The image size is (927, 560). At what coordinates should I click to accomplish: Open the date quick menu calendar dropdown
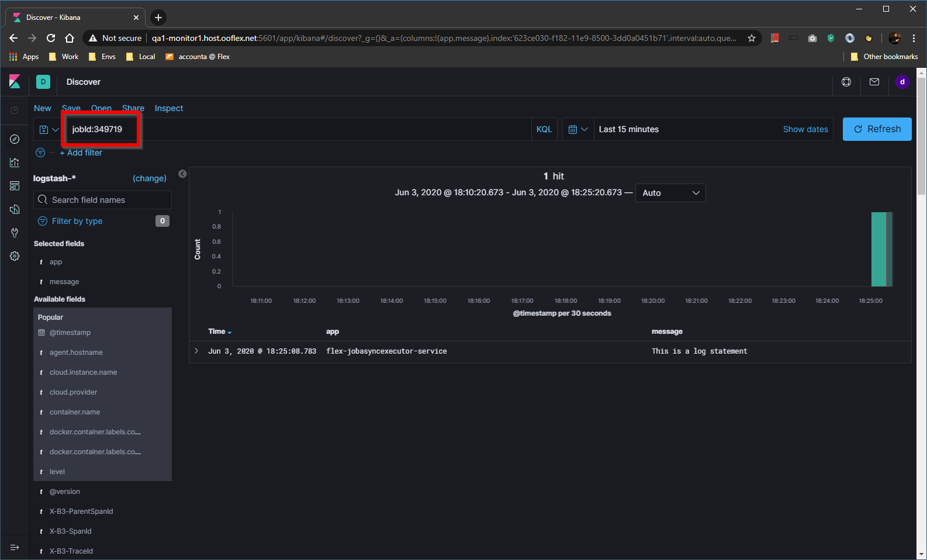click(x=578, y=129)
